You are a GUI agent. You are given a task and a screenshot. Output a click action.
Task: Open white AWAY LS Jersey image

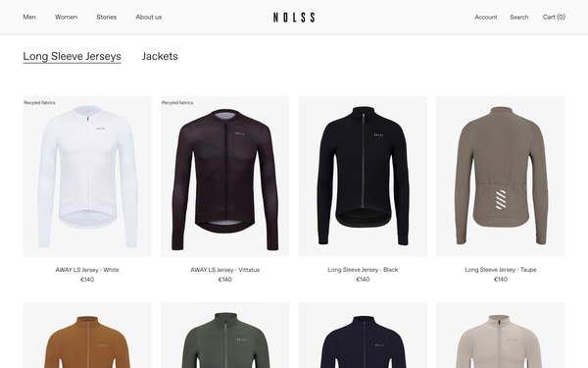point(87,177)
